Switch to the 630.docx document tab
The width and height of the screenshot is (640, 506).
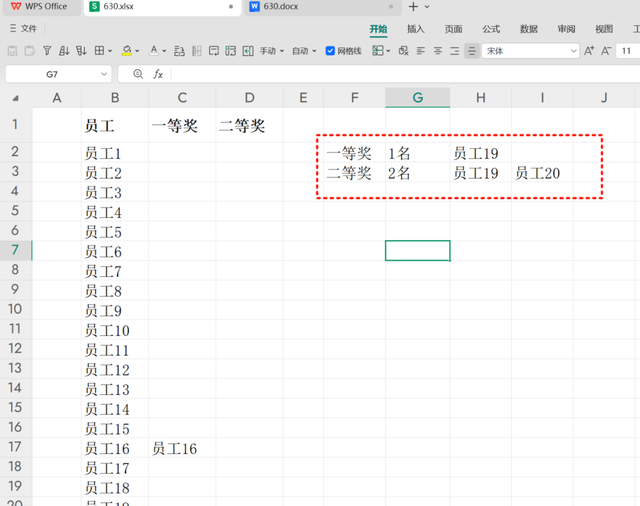[322, 7]
